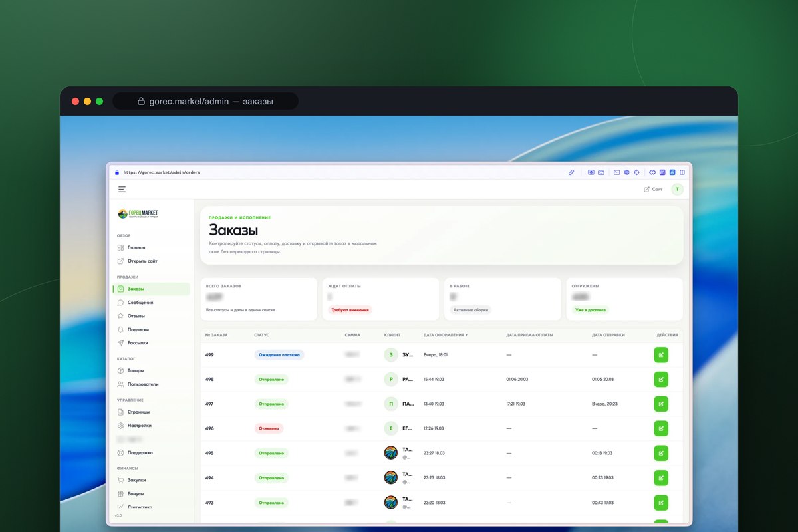The width and height of the screenshot is (798, 532).
Task: Click the code brackets icon in toolbar
Action: (x=652, y=172)
